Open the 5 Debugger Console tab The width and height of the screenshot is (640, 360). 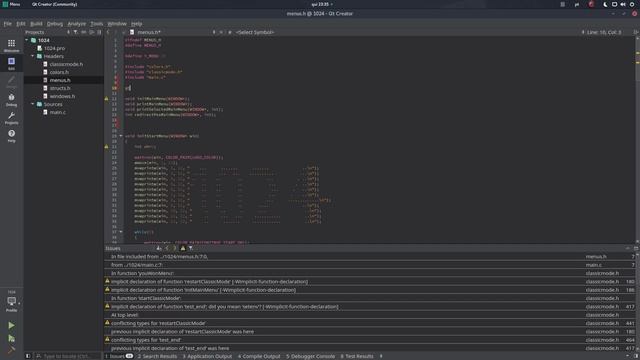(310, 356)
